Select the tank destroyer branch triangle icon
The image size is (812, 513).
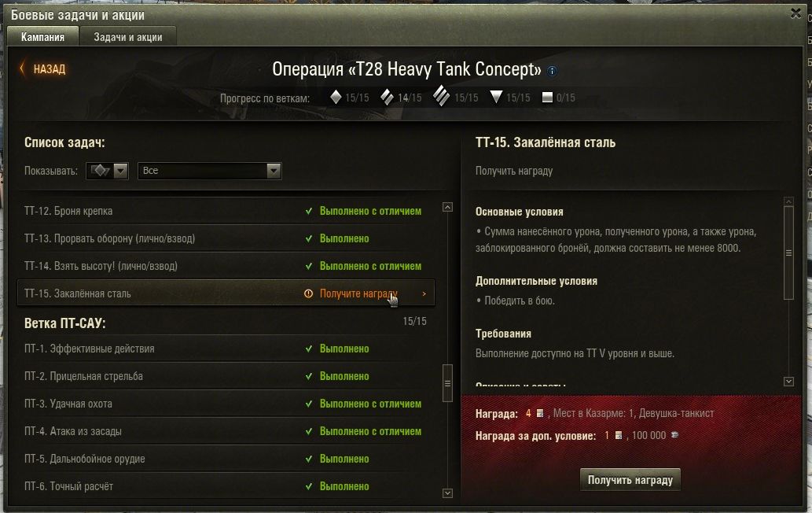496,97
